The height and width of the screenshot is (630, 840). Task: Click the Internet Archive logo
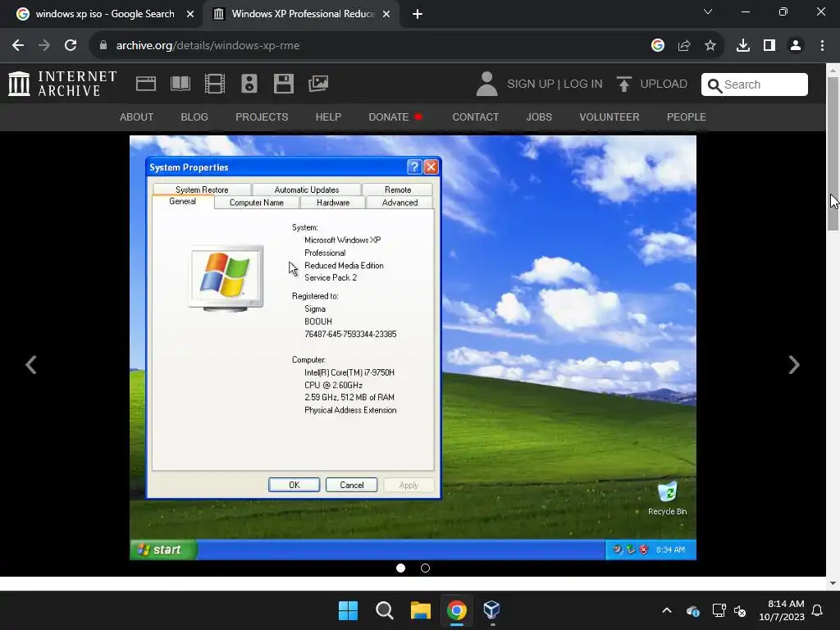pyautogui.click(x=62, y=84)
